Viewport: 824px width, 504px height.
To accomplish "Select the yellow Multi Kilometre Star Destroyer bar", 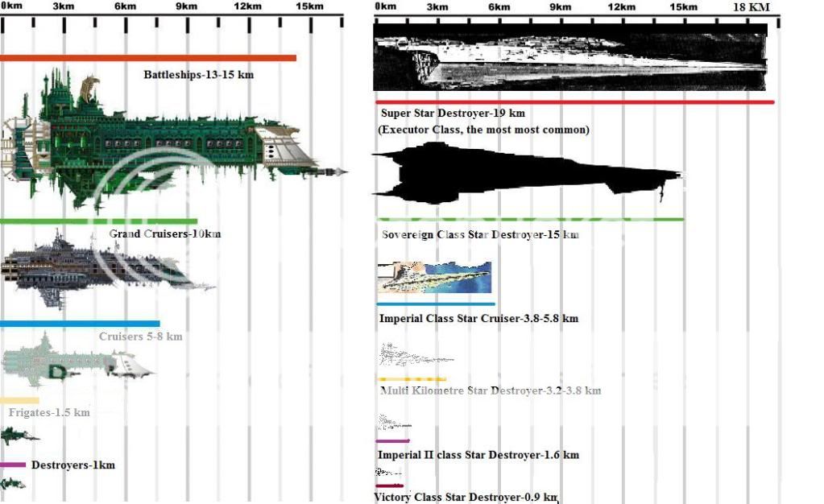I will [x=412, y=379].
